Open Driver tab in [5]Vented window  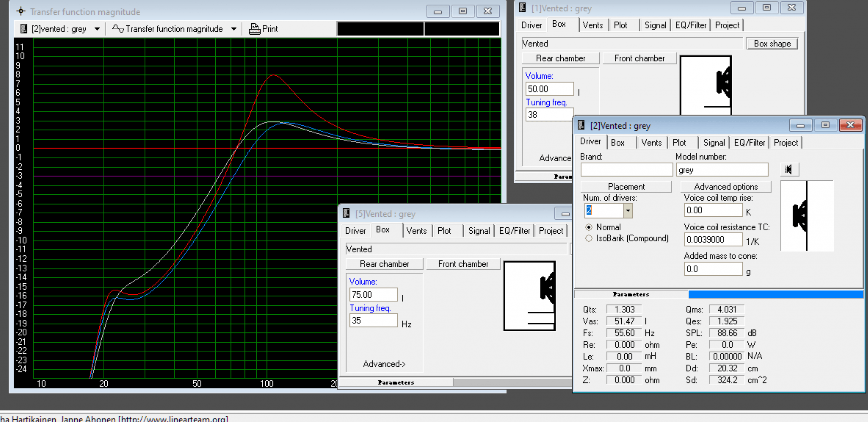click(355, 231)
